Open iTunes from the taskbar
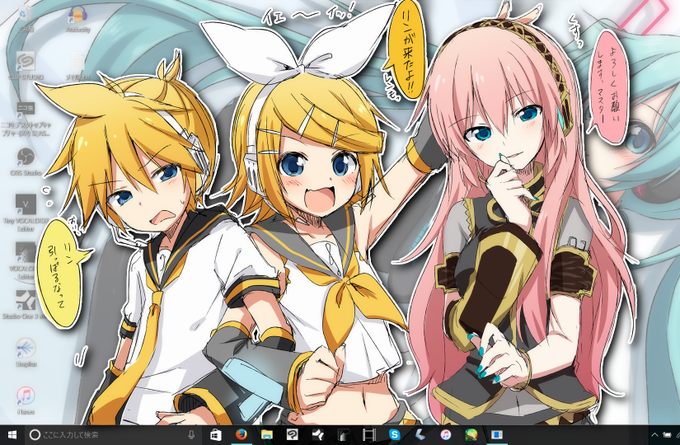Viewport: 680px width, 445px height. pyautogui.click(x=446, y=435)
